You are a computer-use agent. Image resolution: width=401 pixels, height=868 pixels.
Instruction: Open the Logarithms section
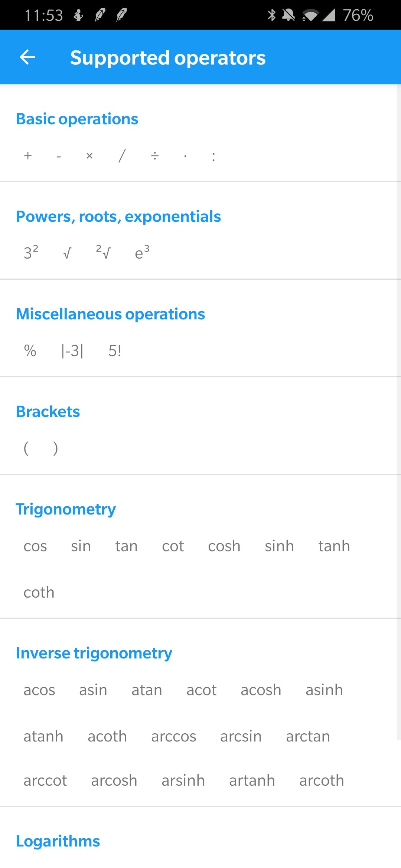57,841
